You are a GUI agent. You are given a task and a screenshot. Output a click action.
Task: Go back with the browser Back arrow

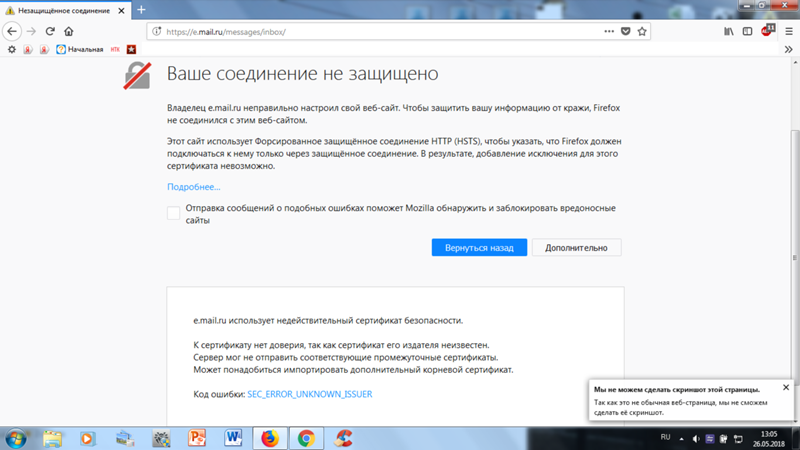tap(12, 32)
